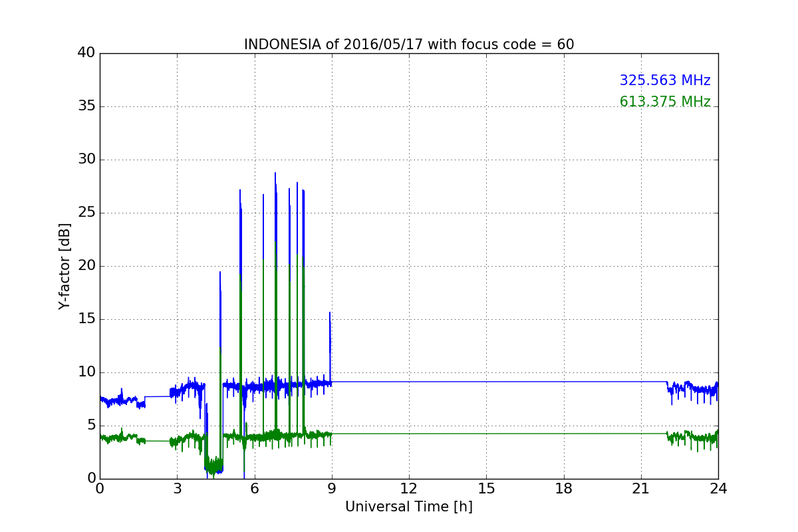This screenshot has height=532, width=798.
Task: Select the blue 325.563 MHz legend label
Action: pyautogui.click(x=665, y=80)
